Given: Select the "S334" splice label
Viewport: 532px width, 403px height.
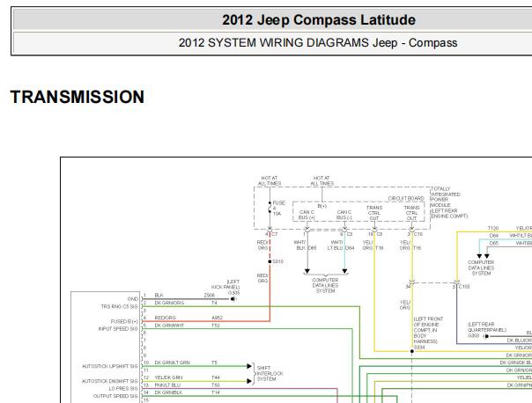Looking at the screenshot, I should 419,347.
